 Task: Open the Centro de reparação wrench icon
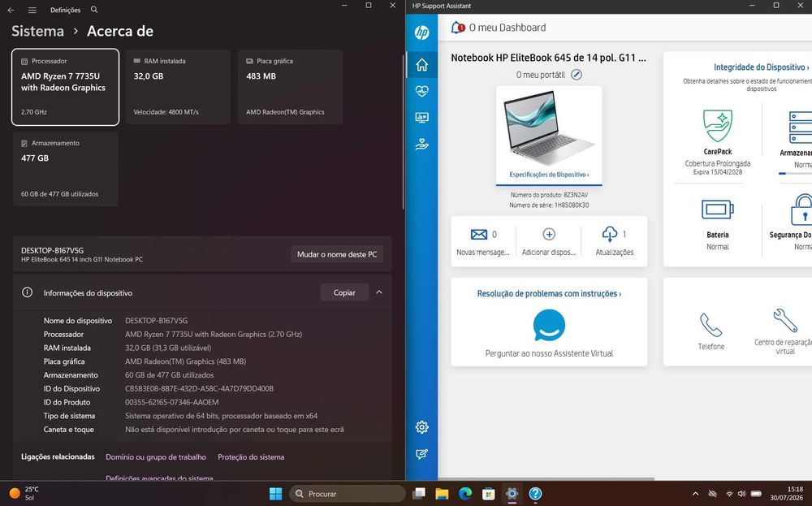785,321
